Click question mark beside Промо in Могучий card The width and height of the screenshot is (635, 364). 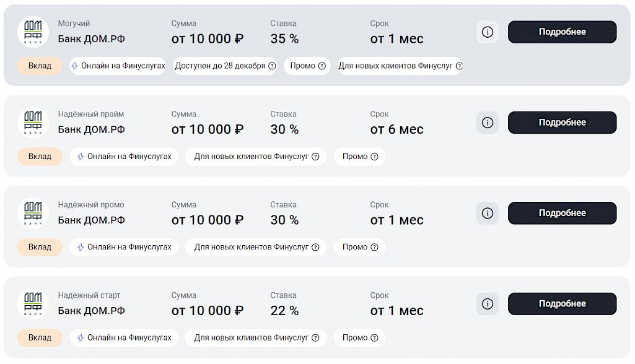tap(322, 66)
